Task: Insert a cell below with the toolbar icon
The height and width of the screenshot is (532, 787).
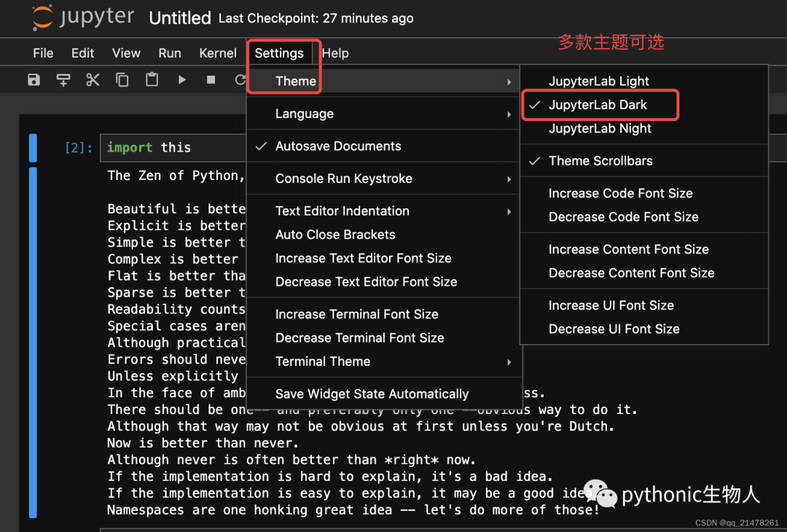Action: pos(63,80)
